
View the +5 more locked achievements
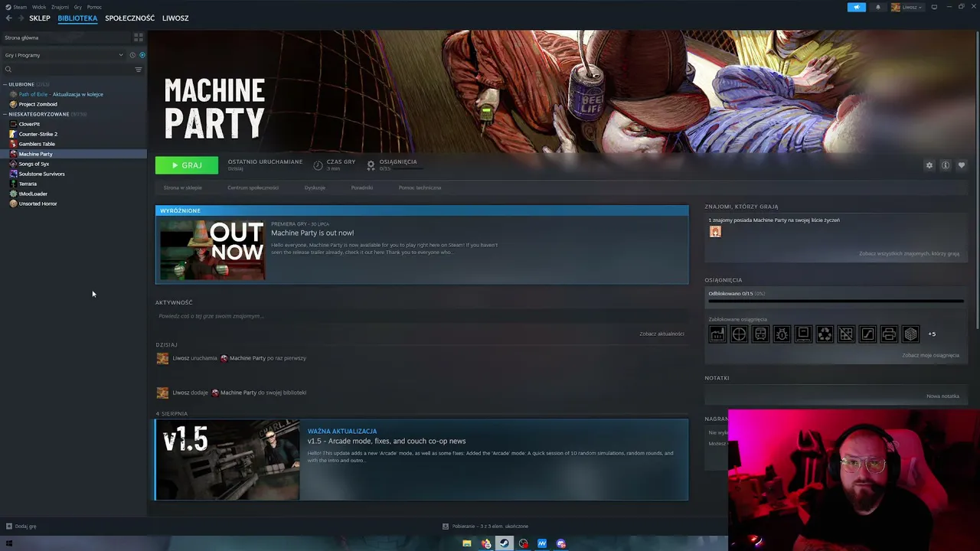pos(932,334)
